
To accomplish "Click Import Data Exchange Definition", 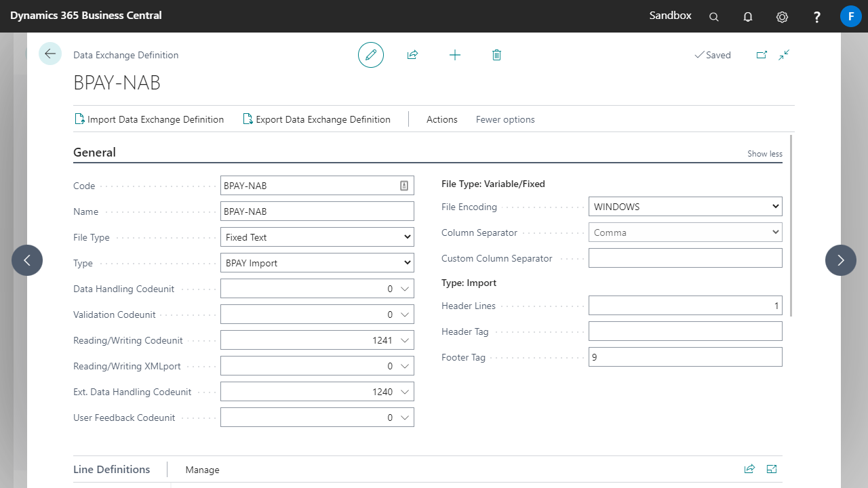I will [149, 119].
